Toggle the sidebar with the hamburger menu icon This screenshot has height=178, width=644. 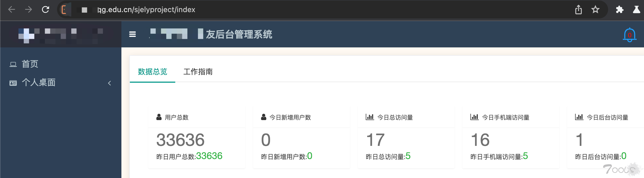pos(132,34)
